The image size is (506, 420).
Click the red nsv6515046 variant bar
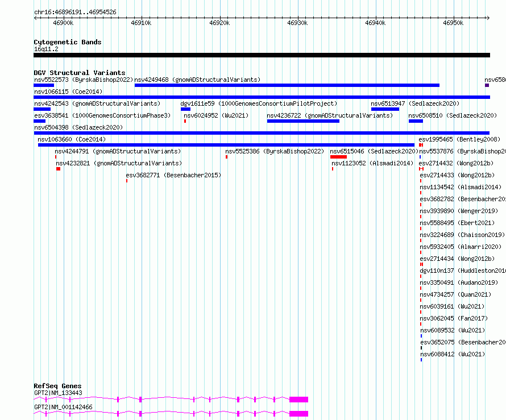[338, 157]
